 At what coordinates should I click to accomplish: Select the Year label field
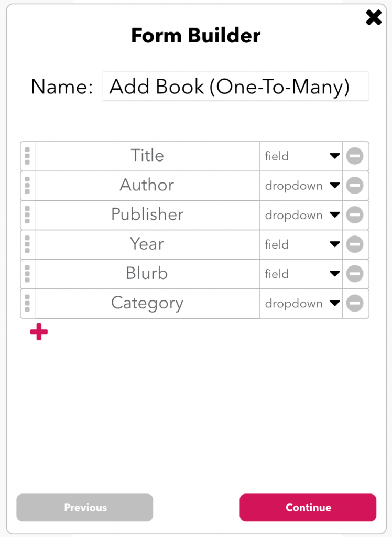(x=147, y=244)
